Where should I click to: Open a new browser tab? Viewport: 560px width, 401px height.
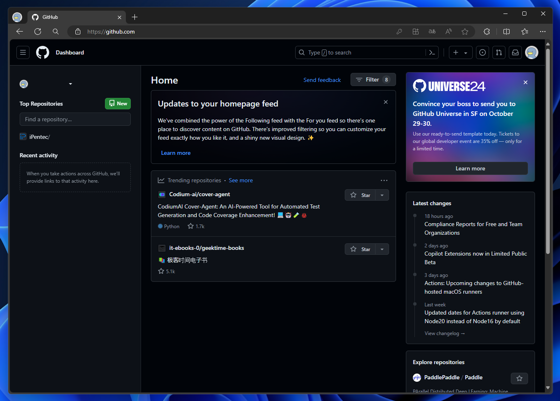point(135,17)
